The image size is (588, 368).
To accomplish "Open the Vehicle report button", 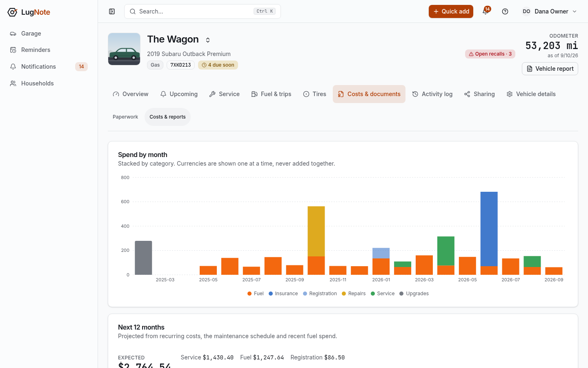I will point(550,69).
